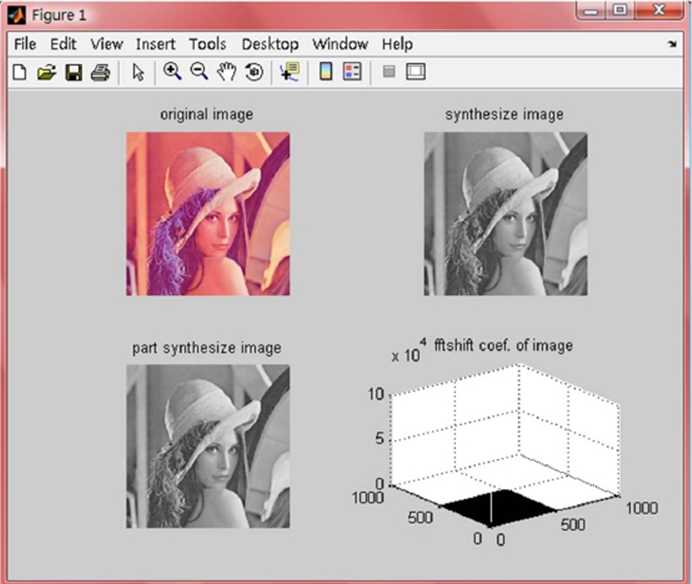Insert a legend using the toolbar icon

[352, 72]
